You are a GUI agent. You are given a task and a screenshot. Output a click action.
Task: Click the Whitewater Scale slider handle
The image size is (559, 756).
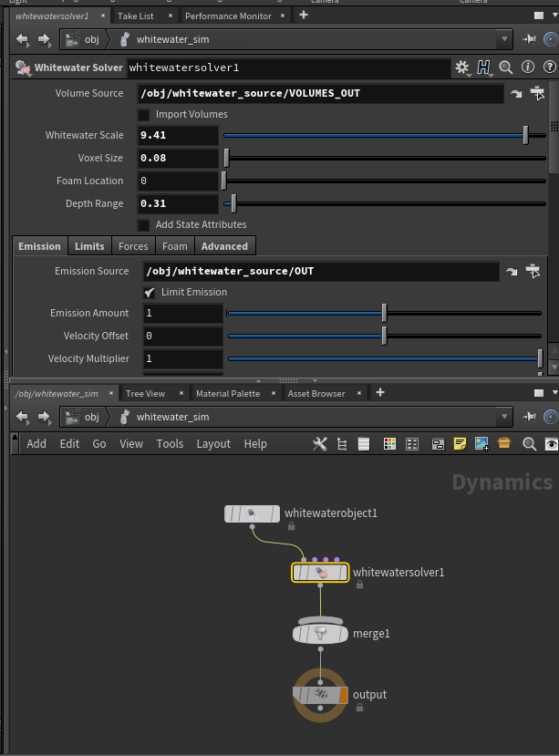526,136
